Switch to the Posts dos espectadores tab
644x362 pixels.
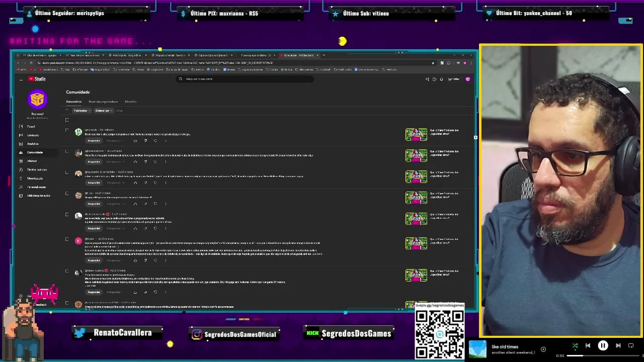tap(104, 102)
